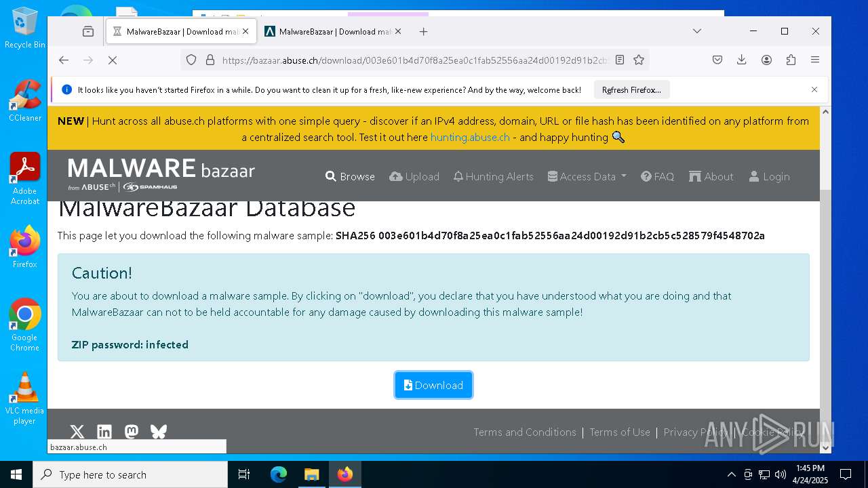Open tracking protection shield icon
Image resolution: width=868 pixels, height=488 pixels.
click(x=191, y=60)
